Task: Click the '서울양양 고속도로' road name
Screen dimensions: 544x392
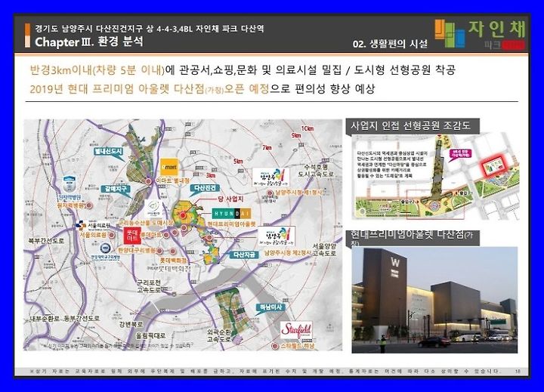Action: 324,250
